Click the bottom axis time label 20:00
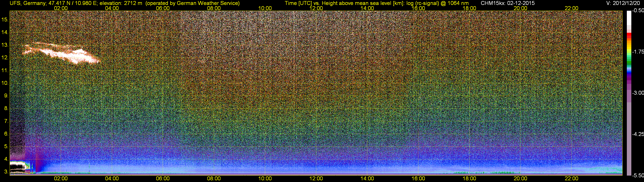Image resolution: width=644 pixels, height=182 pixels. point(521,179)
